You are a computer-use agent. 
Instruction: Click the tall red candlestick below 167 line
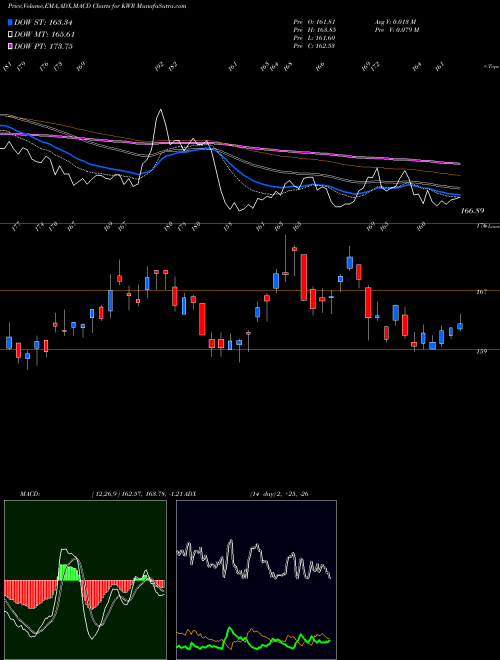coord(202,319)
